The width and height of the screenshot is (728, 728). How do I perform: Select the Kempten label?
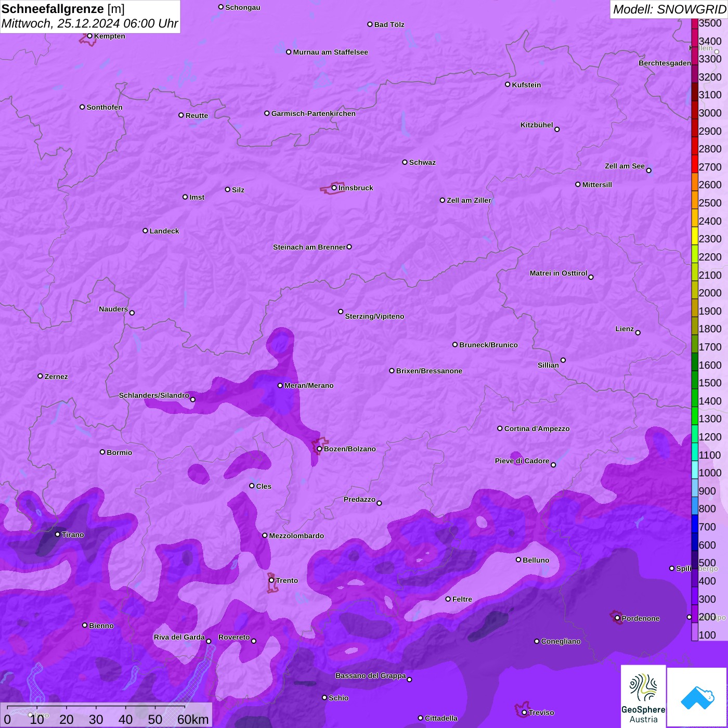109,36
